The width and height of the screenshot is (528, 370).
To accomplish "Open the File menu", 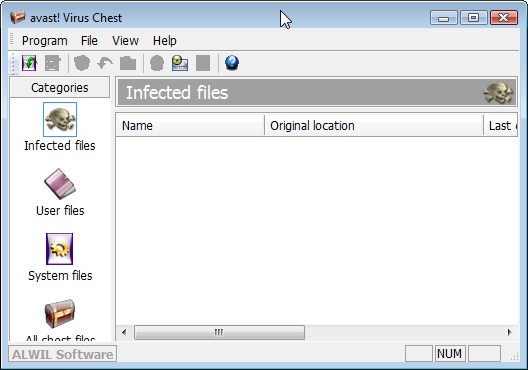I will (x=89, y=41).
